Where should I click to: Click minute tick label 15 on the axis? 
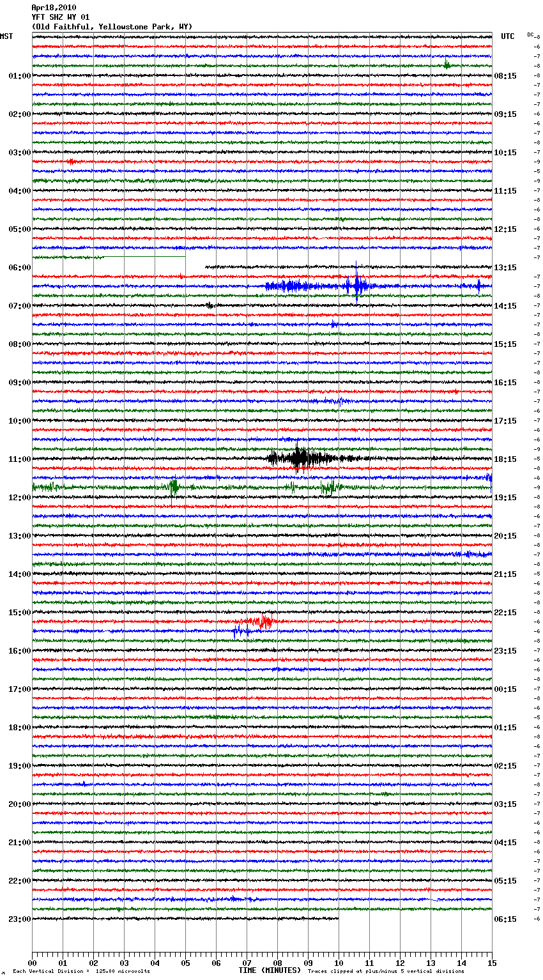tap(492, 963)
